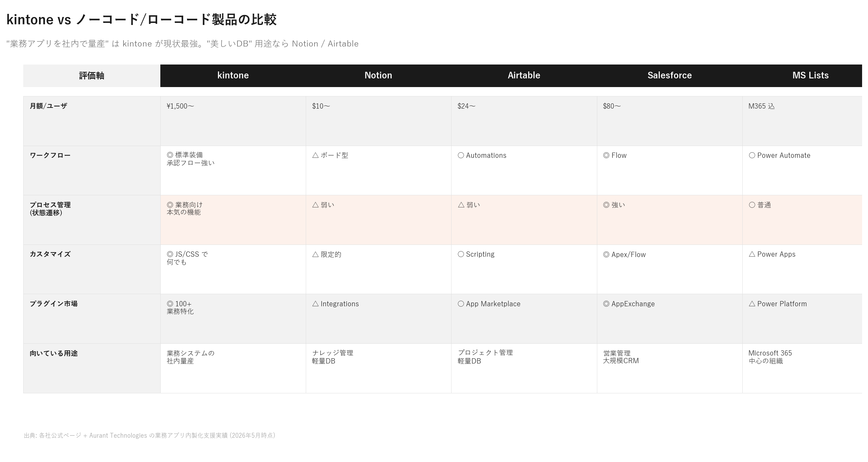Viewport: 868px width, 462px height.
Task: Click the $10〜 price cell
Action: click(x=378, y=121)
